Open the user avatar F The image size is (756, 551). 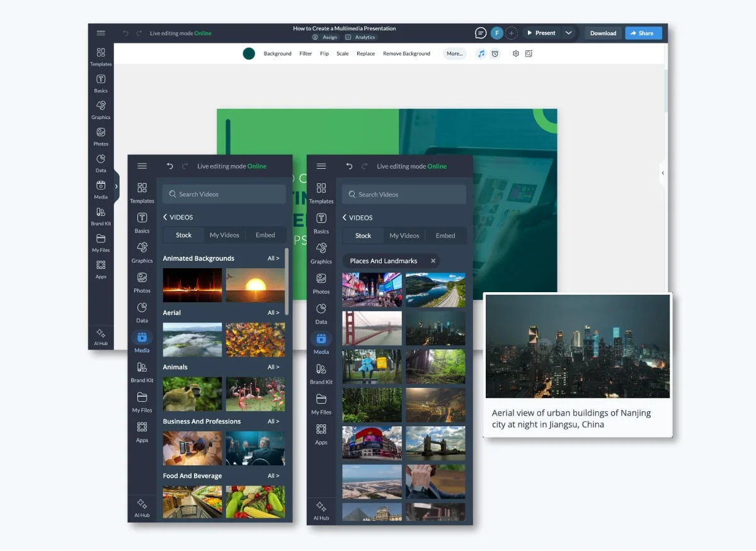(x=497, y=33)
